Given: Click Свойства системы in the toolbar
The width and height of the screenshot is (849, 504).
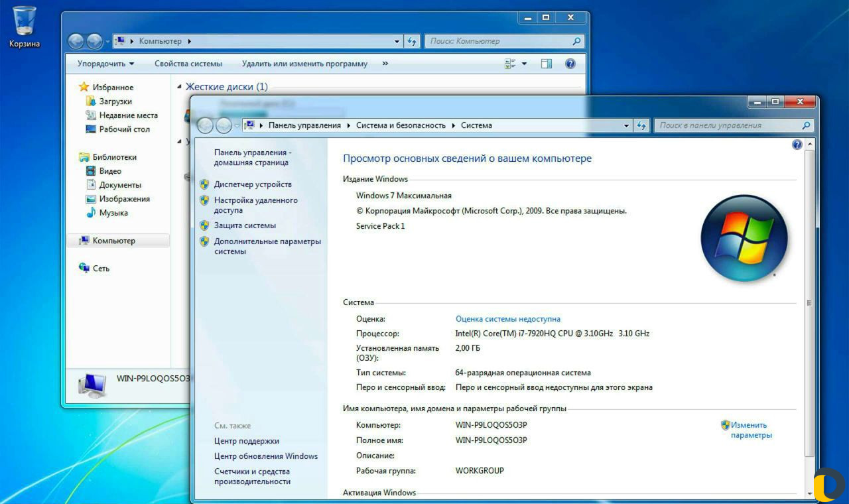Looking at the screenshot, I should 188,64.
